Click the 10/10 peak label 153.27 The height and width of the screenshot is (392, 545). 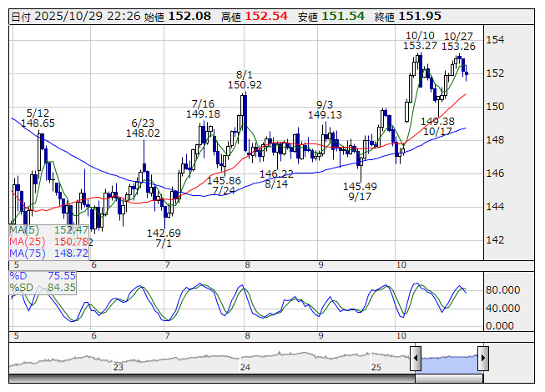[420, 47]
